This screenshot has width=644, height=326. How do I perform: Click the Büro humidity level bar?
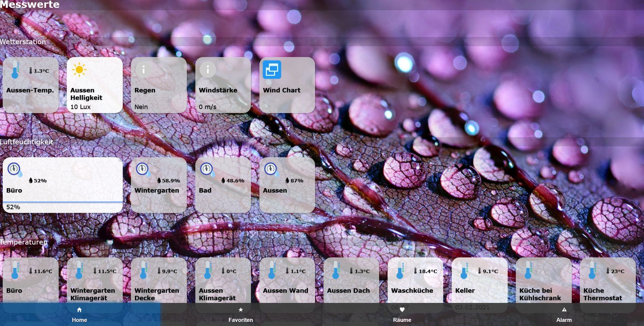point(63,202)
